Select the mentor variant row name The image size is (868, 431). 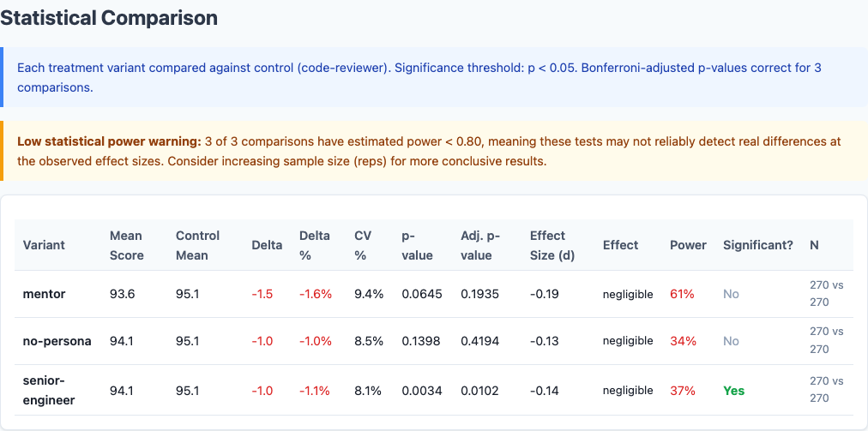coord(44,294)
